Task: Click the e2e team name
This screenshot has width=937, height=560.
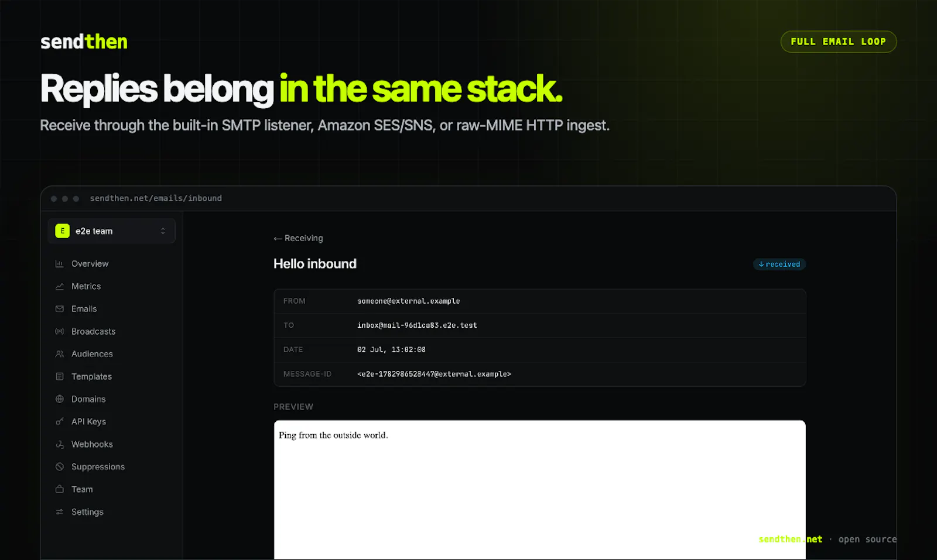Action: pyautogui.click(x=94, y=231)
